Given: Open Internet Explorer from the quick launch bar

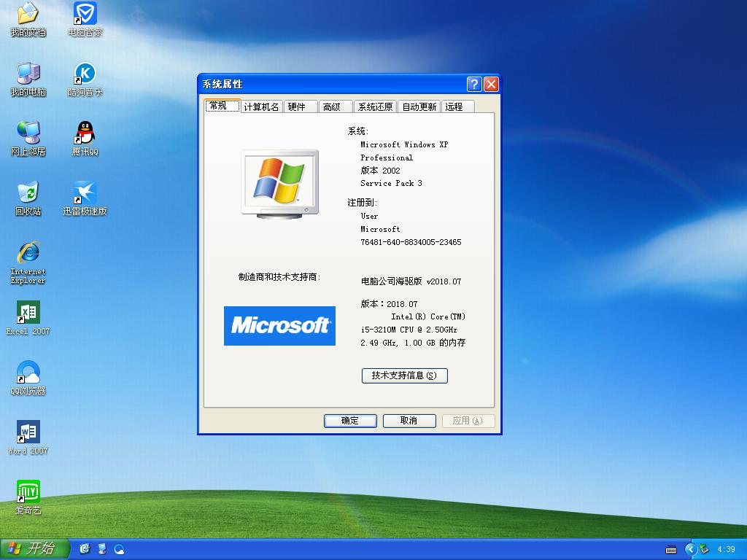Looking at the screenshot, I should (x=84, y=549).
